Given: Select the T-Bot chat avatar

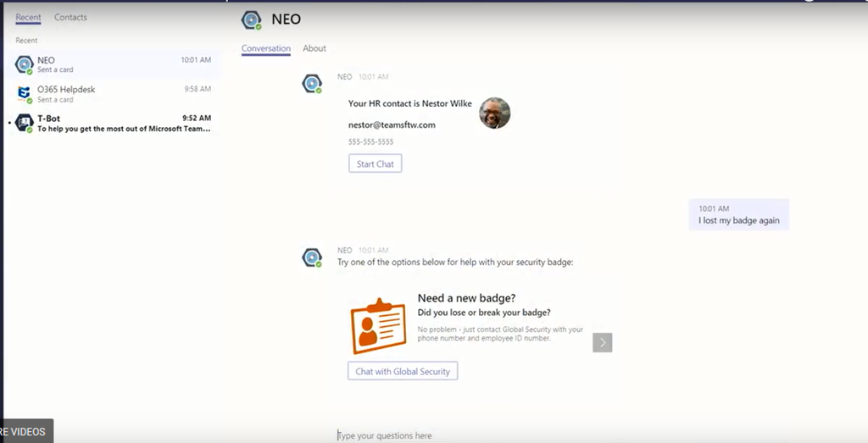Looking at the screenshot, I should [25, 123].
